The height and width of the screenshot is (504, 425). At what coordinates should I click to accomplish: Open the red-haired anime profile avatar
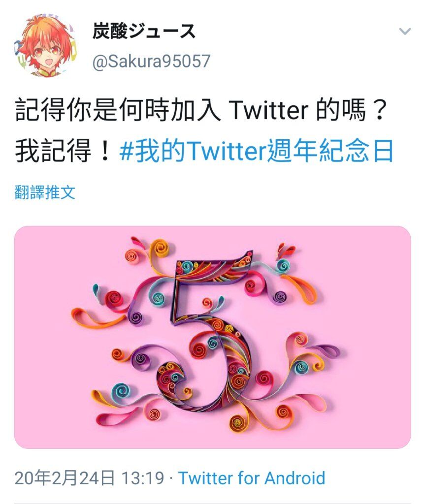coord(46,46)
